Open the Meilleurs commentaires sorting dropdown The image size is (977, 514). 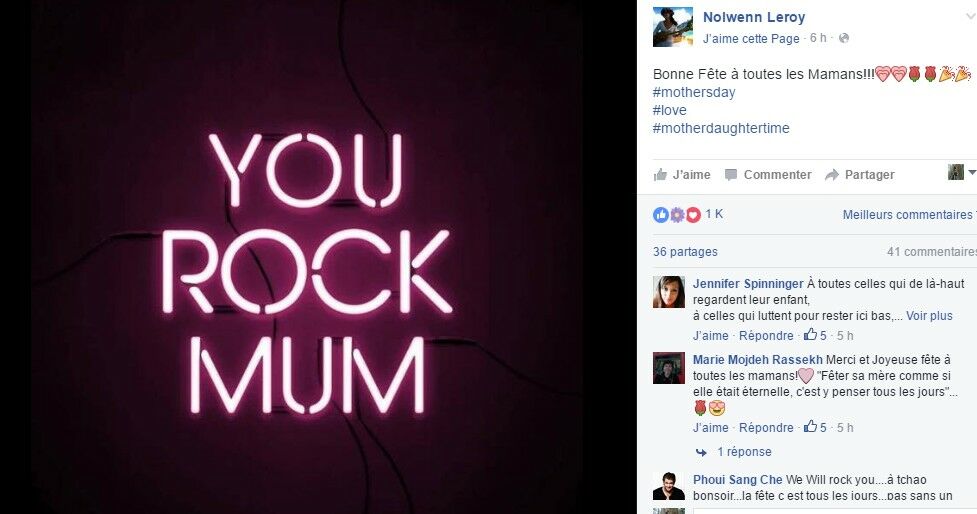[x=909, y=215]
